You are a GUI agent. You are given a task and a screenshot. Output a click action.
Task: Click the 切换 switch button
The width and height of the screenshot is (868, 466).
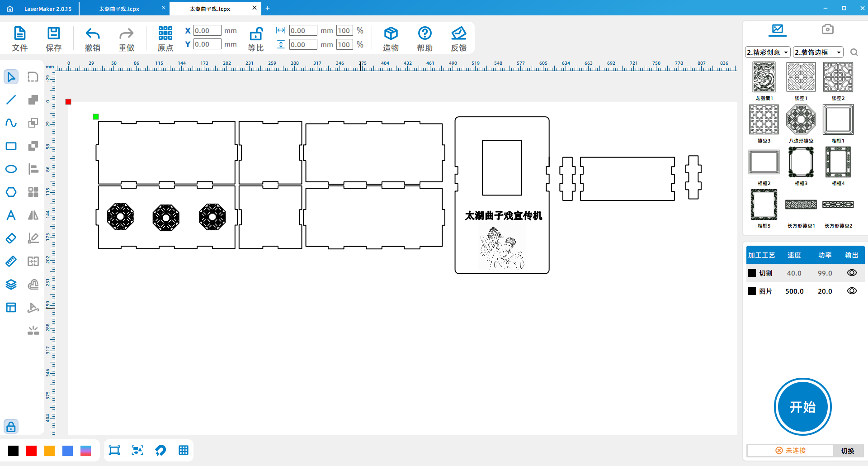[x=847, y=451]
